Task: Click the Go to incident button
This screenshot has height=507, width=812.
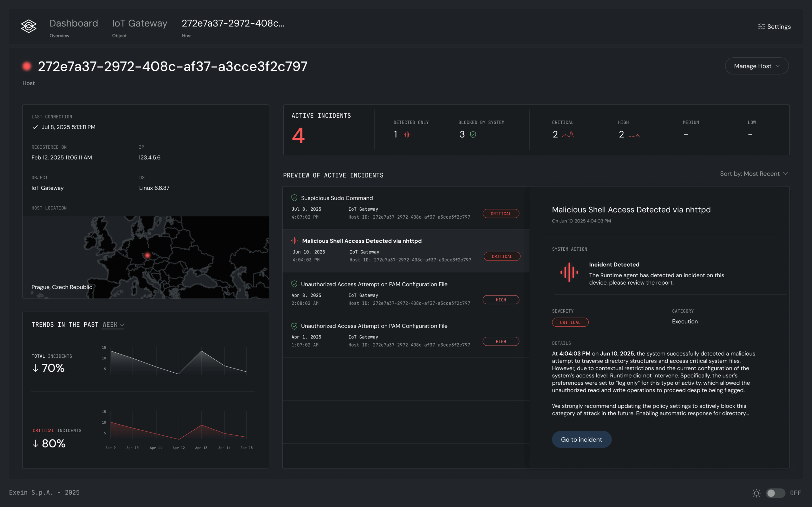Action: click(581, 439)
